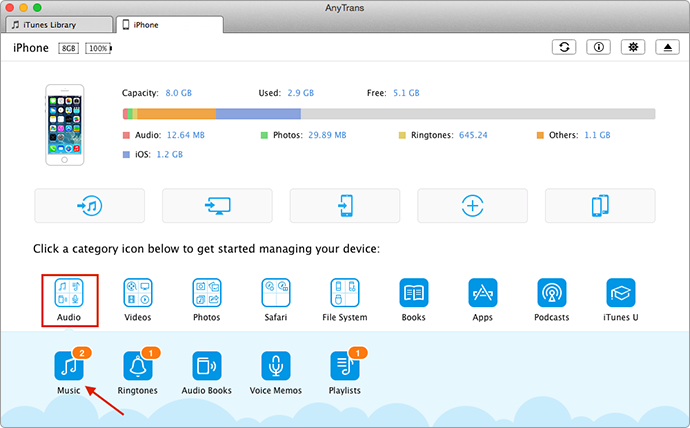The width and height of the screenshot is (690, 428).
Task: Show device info with the info icon
Action: (x=598, y=47)
